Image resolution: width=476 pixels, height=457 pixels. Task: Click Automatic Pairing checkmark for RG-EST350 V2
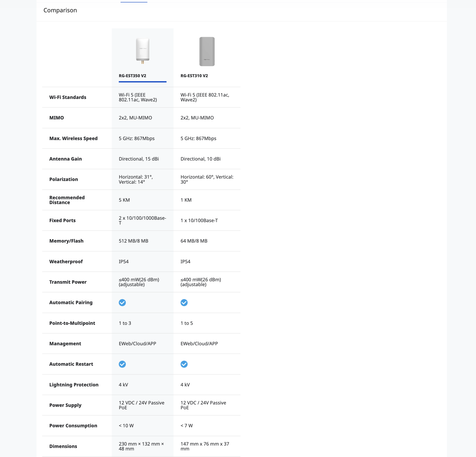click(122, 303)
